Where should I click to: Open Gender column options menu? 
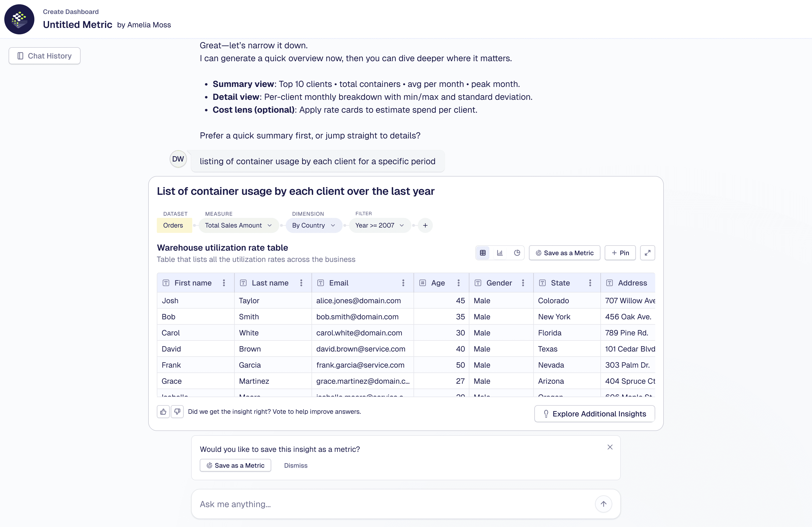coord(523,283)
